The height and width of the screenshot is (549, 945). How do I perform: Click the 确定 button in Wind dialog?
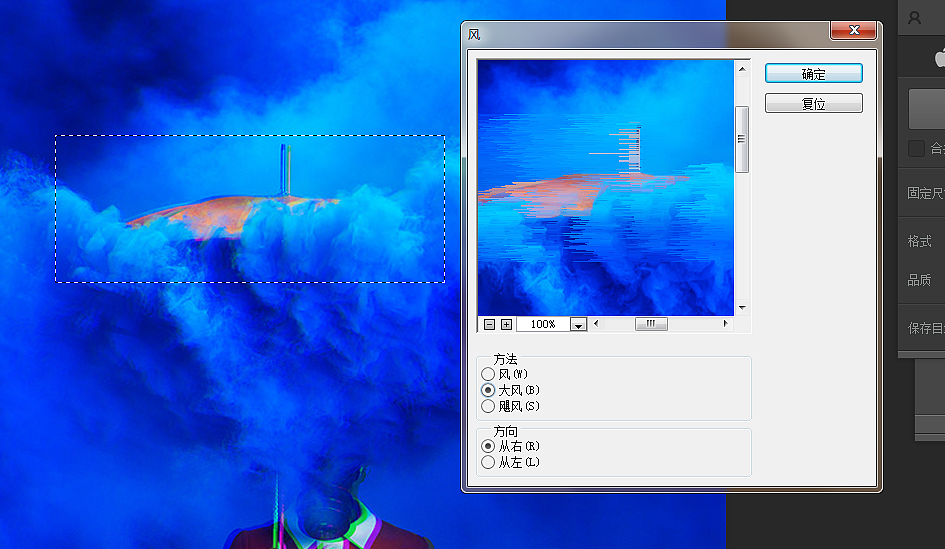coord(814,74)
